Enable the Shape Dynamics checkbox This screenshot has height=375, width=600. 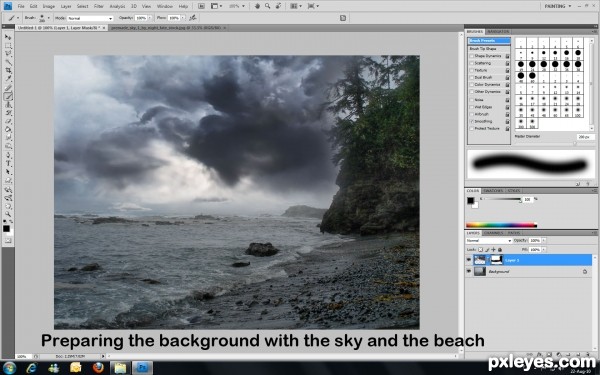[472, 56]
